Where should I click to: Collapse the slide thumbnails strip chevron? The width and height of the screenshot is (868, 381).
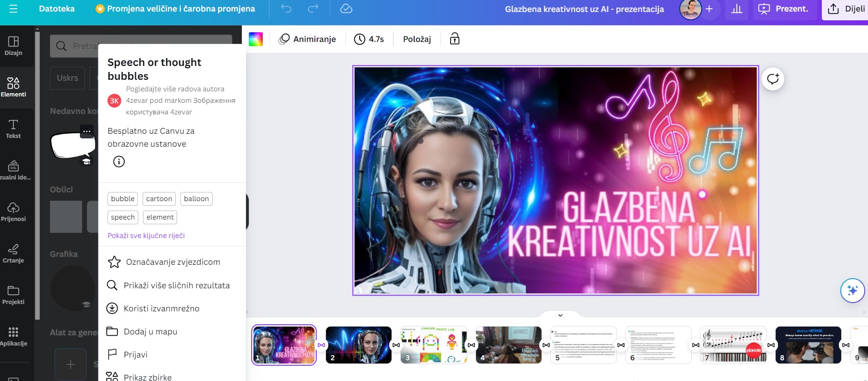pyautogui.click(x=560, y=315)
